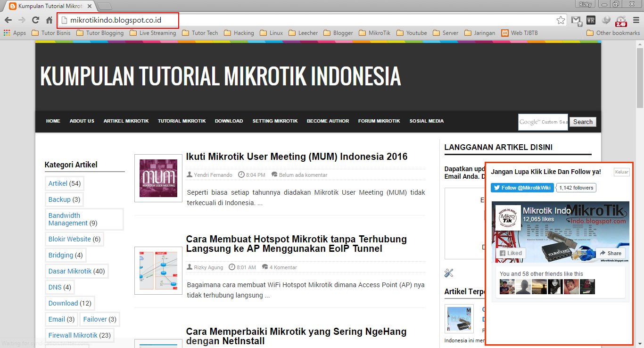Click the Facebook Share button

click(x=611, y=253)
